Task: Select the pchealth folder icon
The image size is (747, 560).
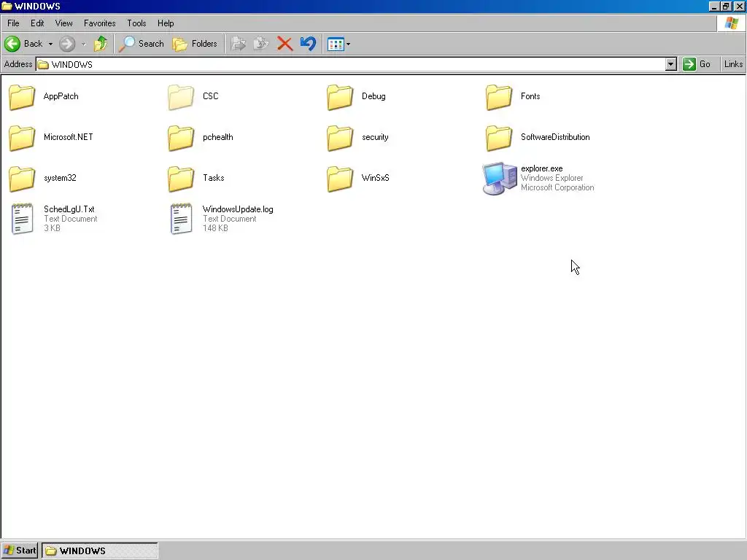Action: [181, 138]
